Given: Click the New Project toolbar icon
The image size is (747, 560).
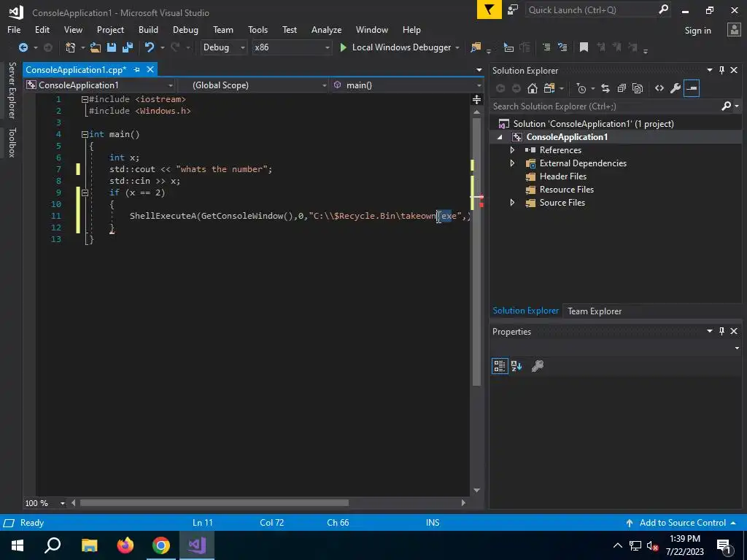Looking at the screenshot, I should (71, 47).
